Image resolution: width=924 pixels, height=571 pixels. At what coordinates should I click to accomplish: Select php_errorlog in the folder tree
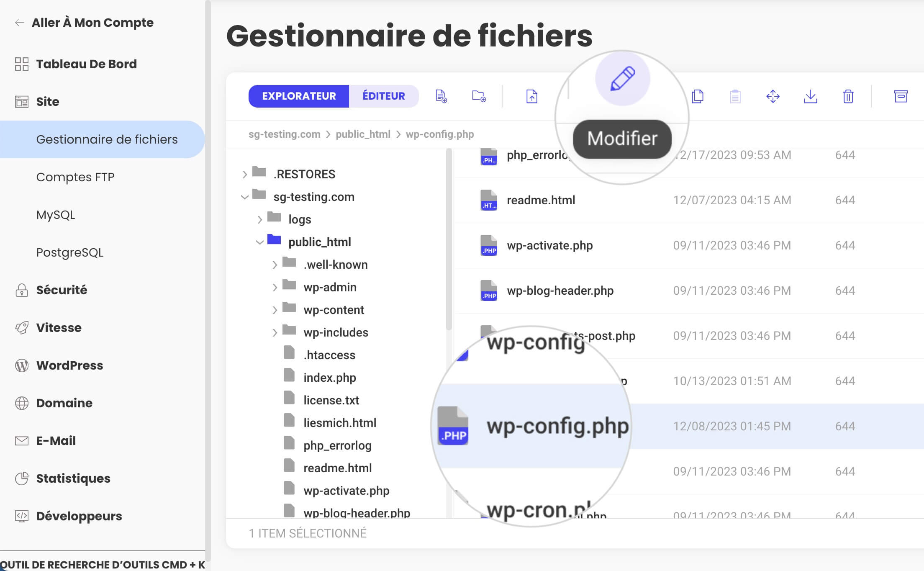337,446
